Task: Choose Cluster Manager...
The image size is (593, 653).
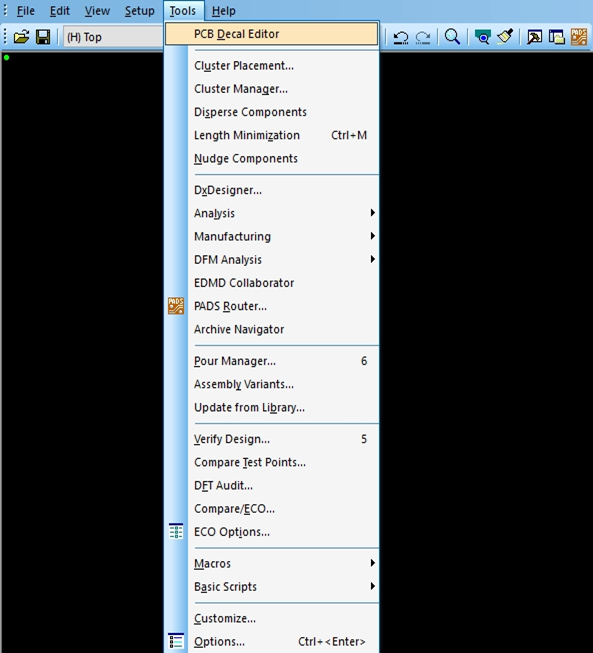Action: [x=272, y=89]
